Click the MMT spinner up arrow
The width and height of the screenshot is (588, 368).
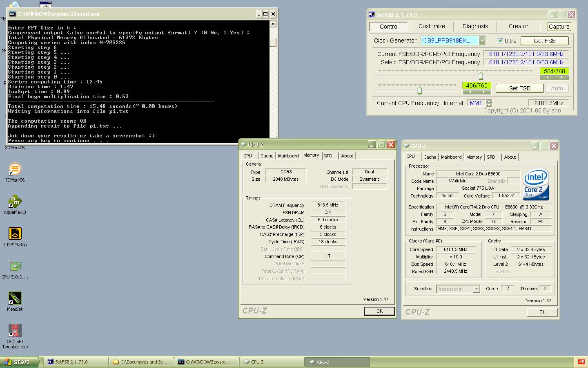point(489,101)
